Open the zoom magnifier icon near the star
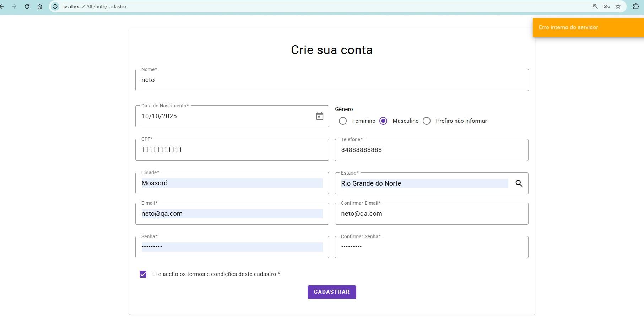This screenshot has width=644, height=320. click(594, 6)
